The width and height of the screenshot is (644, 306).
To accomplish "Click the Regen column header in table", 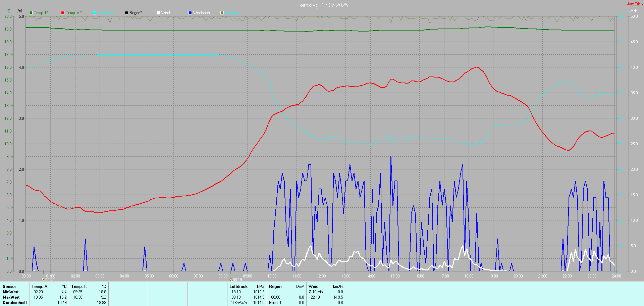I will pos(275,287).
